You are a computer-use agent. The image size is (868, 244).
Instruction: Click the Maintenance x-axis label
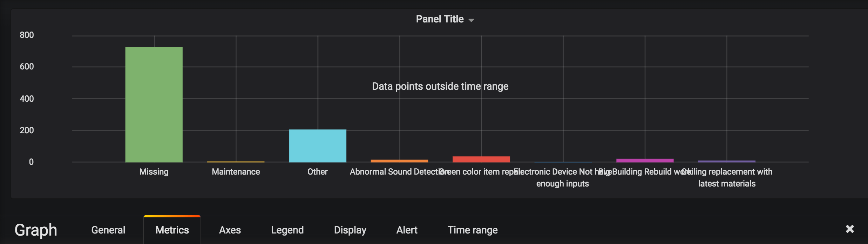click(236, 172)
